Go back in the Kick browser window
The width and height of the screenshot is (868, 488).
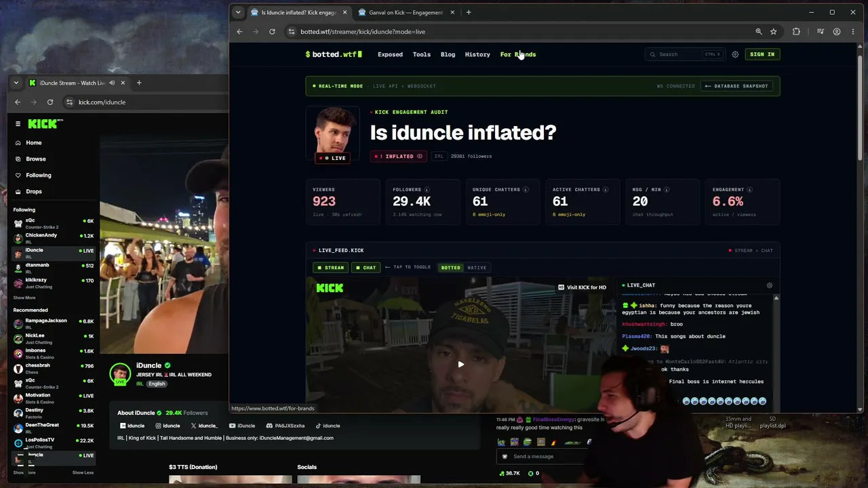(x=18, y=102)
